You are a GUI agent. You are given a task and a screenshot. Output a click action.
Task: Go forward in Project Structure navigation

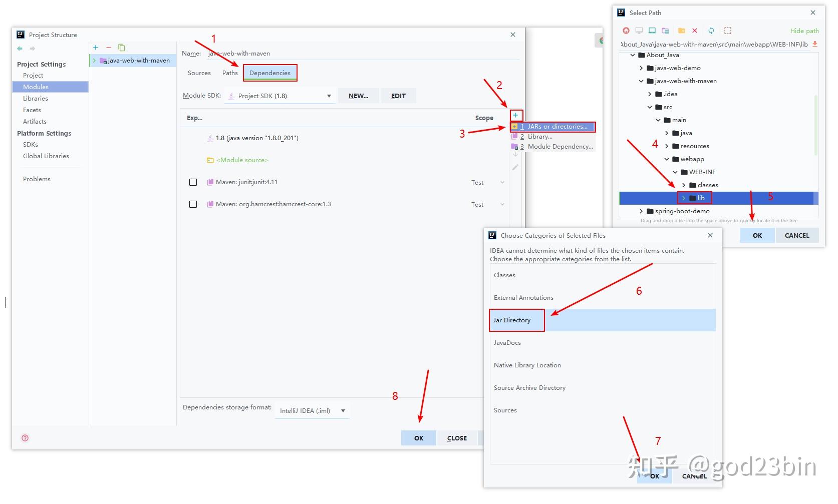coord(32,49)
